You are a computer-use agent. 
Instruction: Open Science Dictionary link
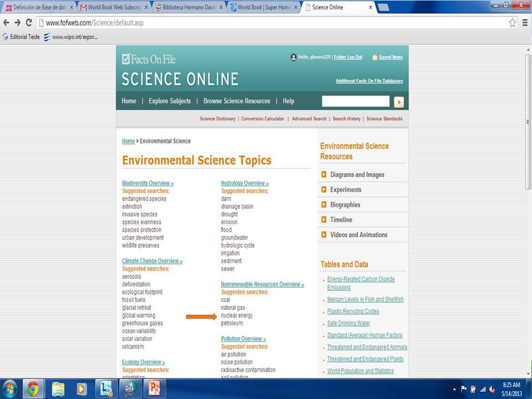coord(217,119)
